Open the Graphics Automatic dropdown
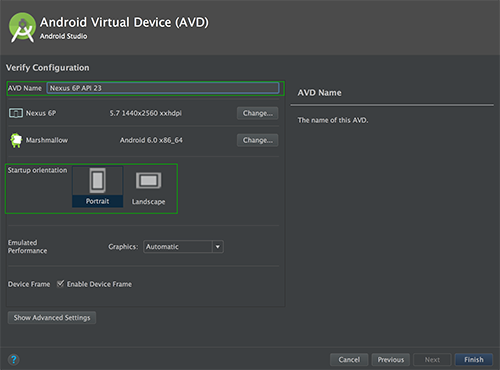The width and height of the screenshot is (500, 370). [x=183, y=247]
